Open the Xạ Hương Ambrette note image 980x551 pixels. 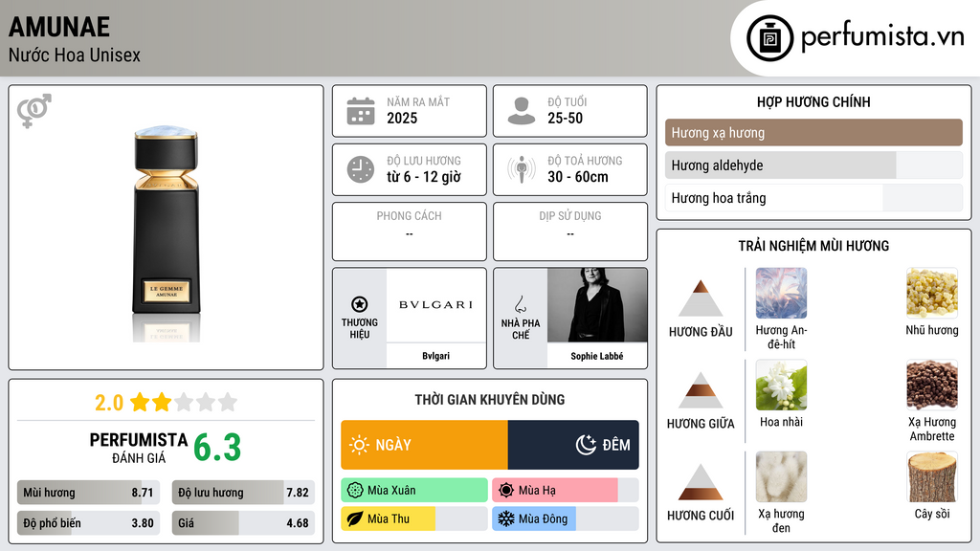click(x=932, y=385)
